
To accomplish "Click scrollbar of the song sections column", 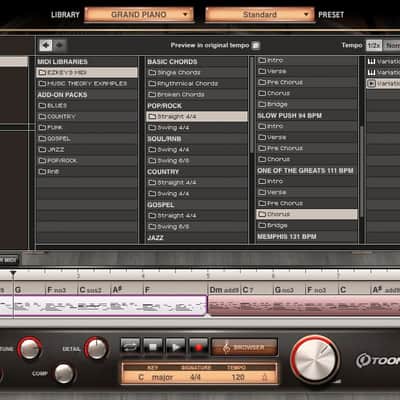I will 361,172.
